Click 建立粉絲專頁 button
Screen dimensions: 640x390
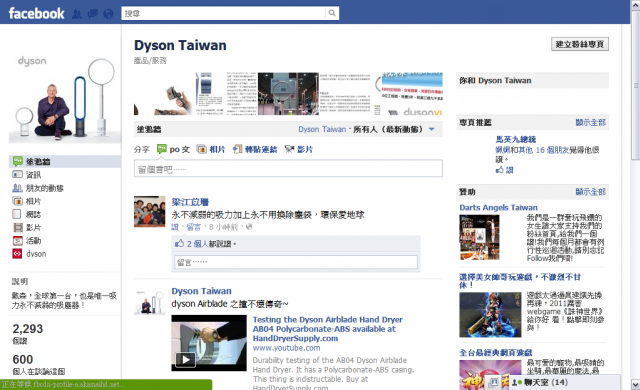pyautogui.click(x=580, y=44)
